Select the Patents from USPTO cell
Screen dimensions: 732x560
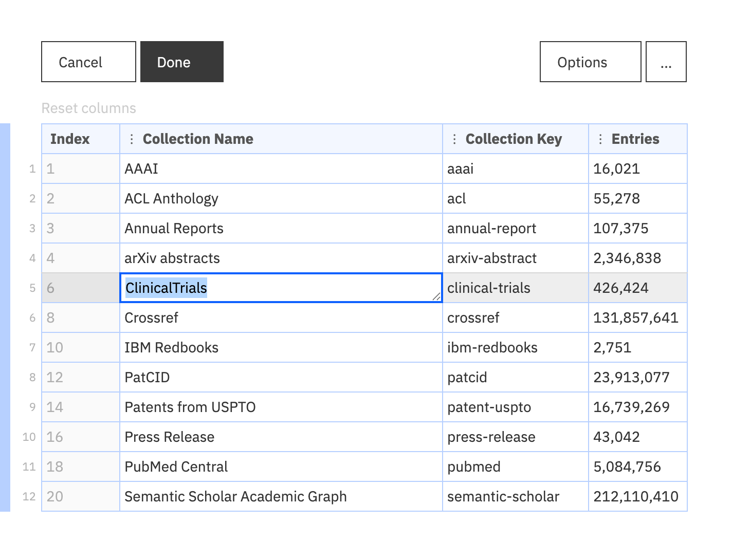point(281,407)
